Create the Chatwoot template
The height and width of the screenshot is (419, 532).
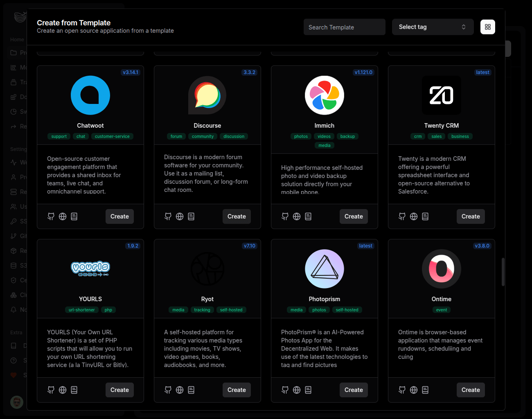pos(119,216)
